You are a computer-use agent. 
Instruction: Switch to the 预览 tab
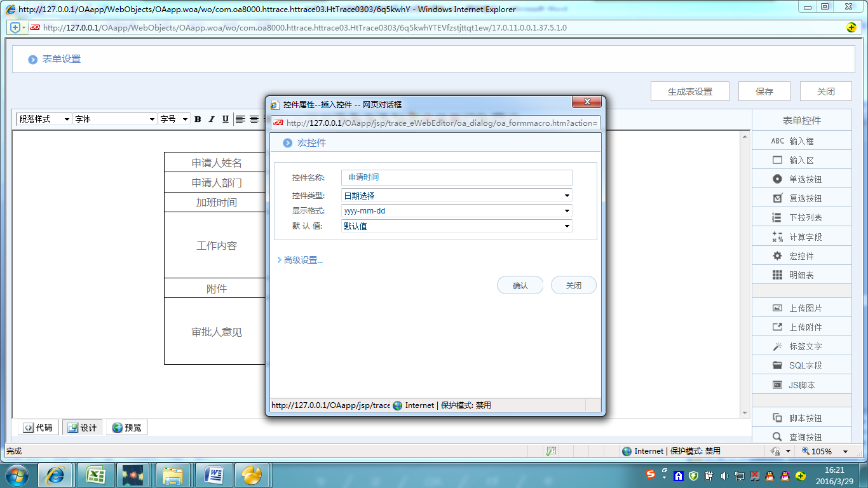[126, 427]
